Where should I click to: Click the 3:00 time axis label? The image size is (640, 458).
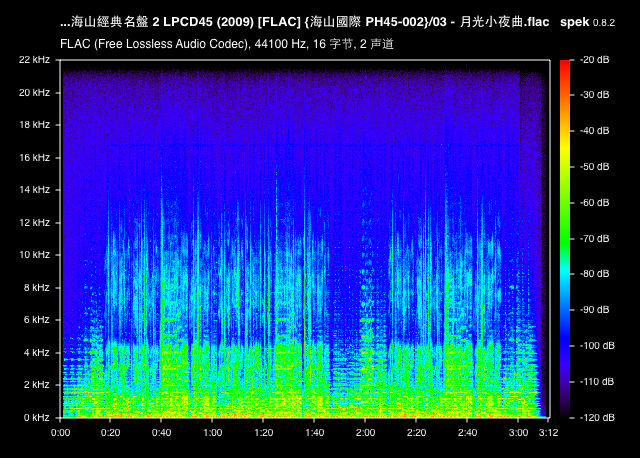tap(518, 433)
